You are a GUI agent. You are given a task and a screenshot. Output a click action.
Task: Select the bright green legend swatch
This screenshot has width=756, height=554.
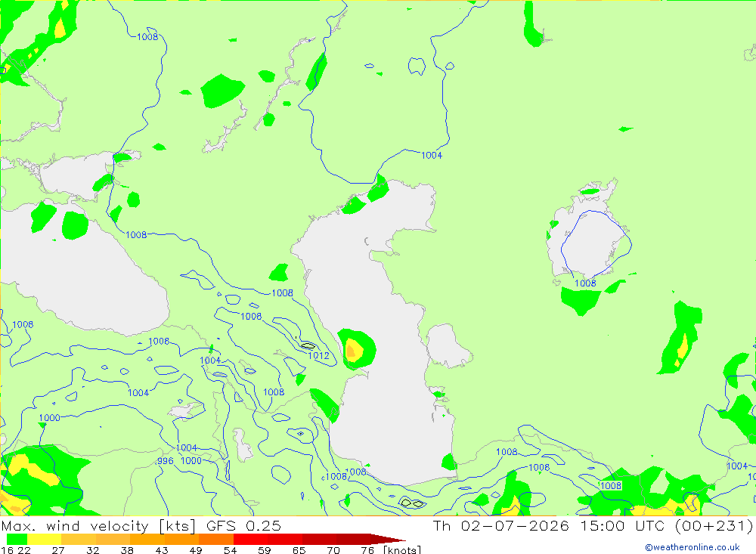pos(17,539)
